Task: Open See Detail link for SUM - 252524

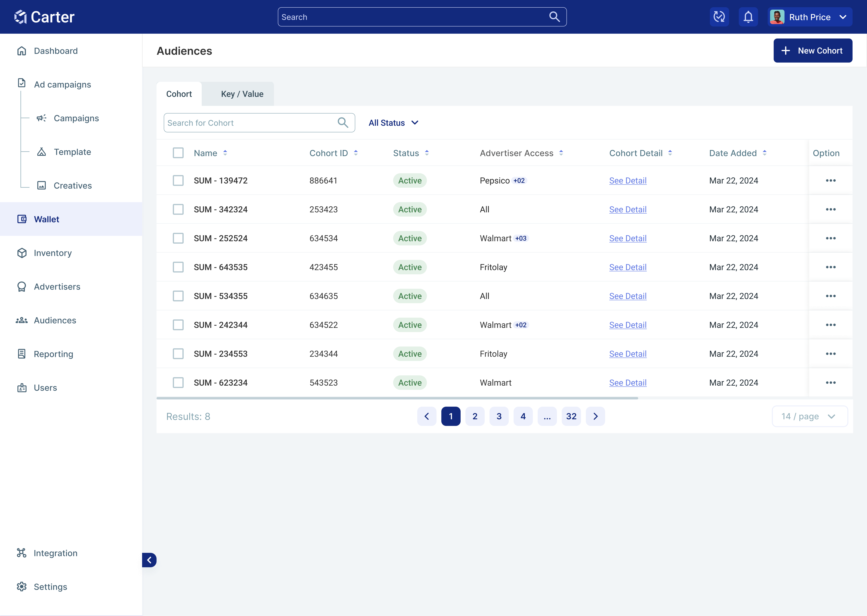Action: point(628,239)
